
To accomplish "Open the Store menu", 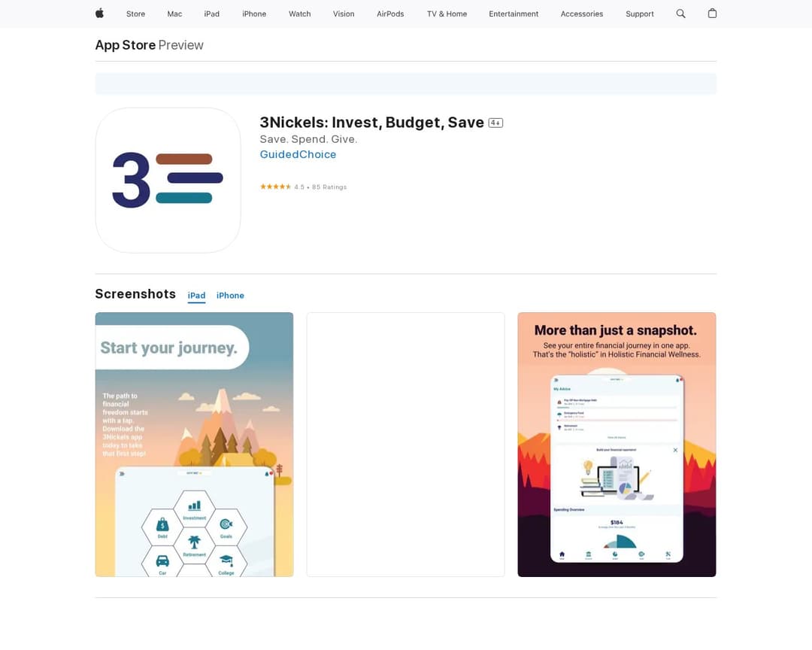I will pos(135,14).
